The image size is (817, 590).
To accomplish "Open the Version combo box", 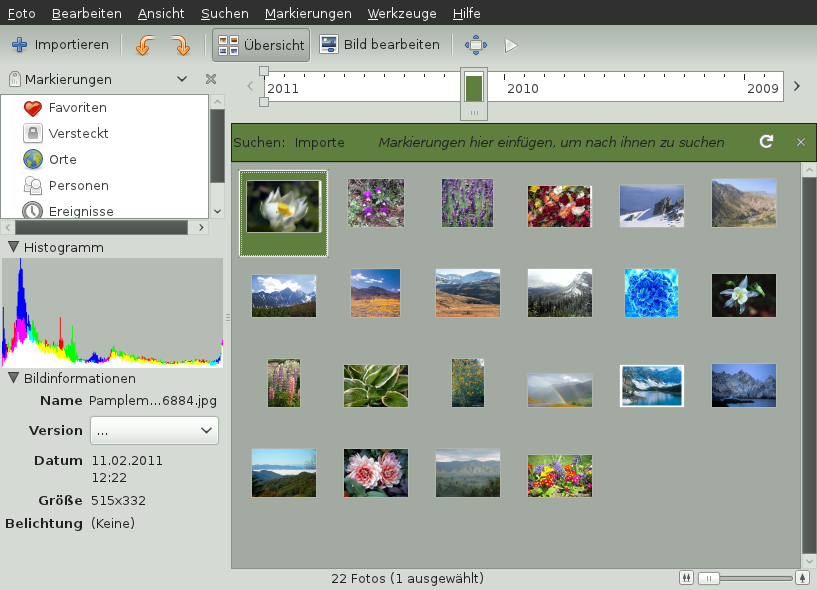I will click(154, 430).
